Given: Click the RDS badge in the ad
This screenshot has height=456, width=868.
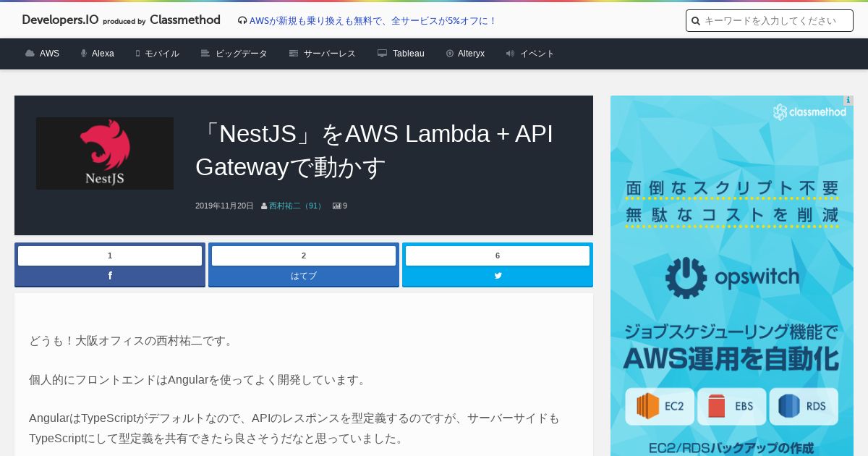Looking at the screenshot, I should [804, 406].
